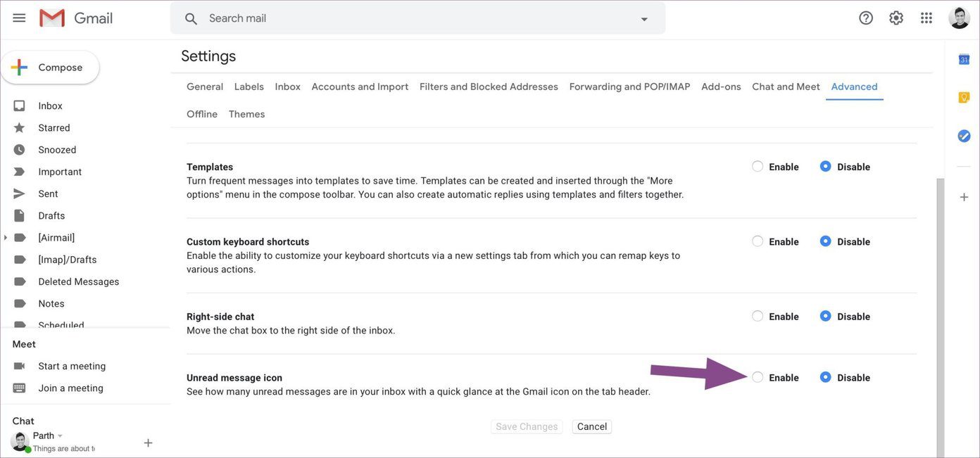Open the Calendar side panel icon

click(x=965, y=59)
